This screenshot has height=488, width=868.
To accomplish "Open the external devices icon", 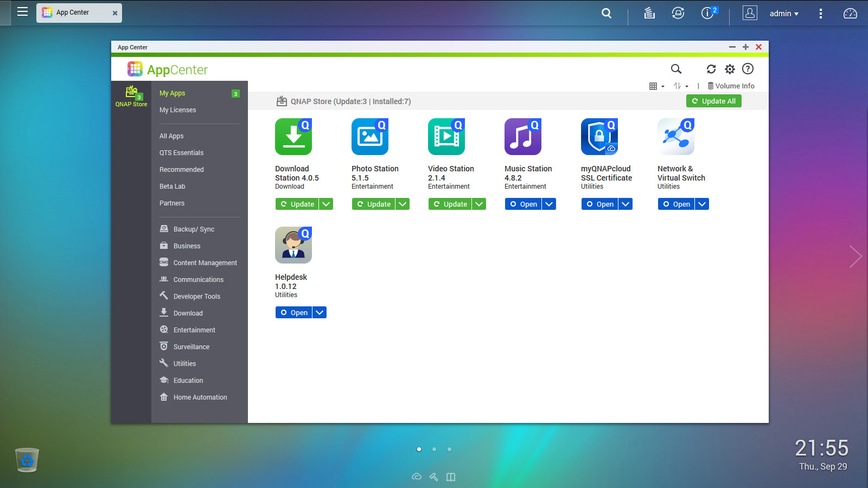I will pyautogui.click(x=678, y=13).
